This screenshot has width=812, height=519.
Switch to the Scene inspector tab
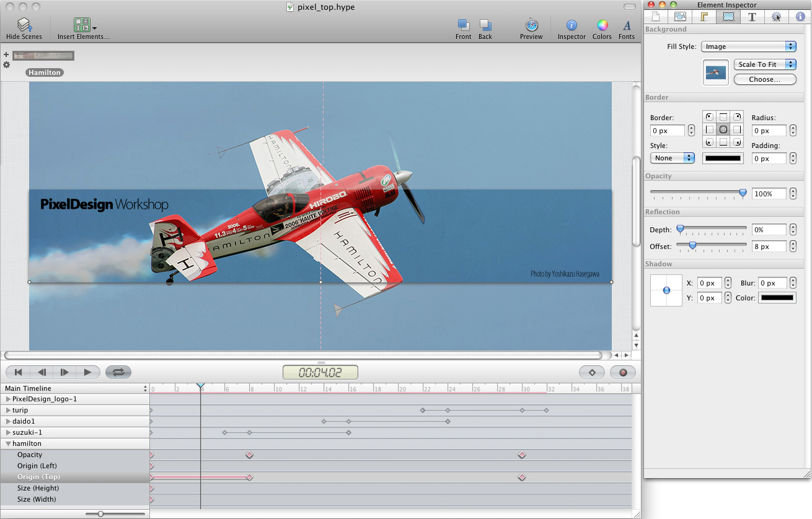[680, 17]
